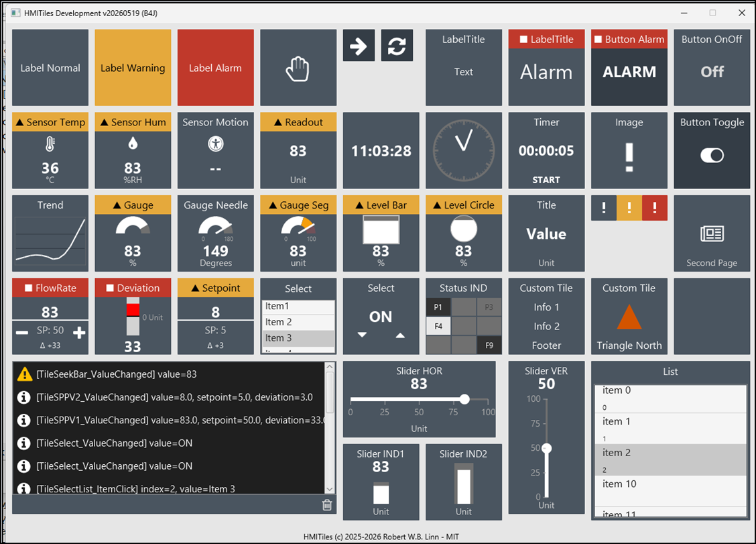Click the P3 status indicator cell
756x544 pixels.
pos(489,307)
